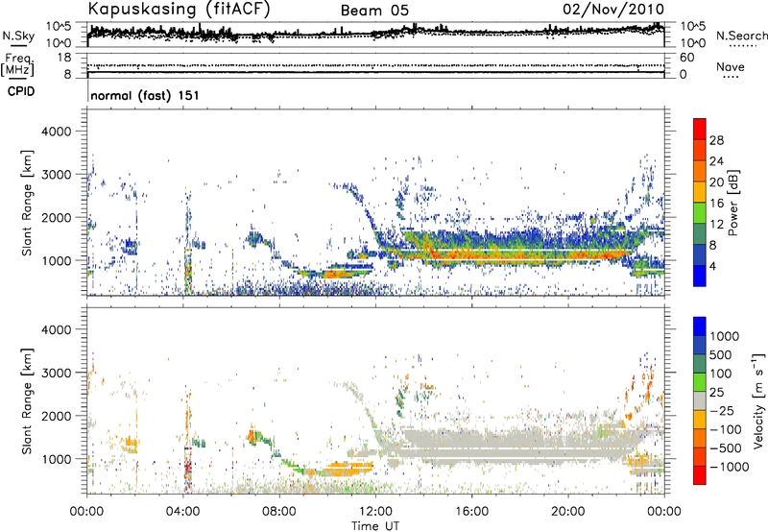The image size is (768, 532).
Task: Click the "Time UT" axis title
Action: [375, 526]
